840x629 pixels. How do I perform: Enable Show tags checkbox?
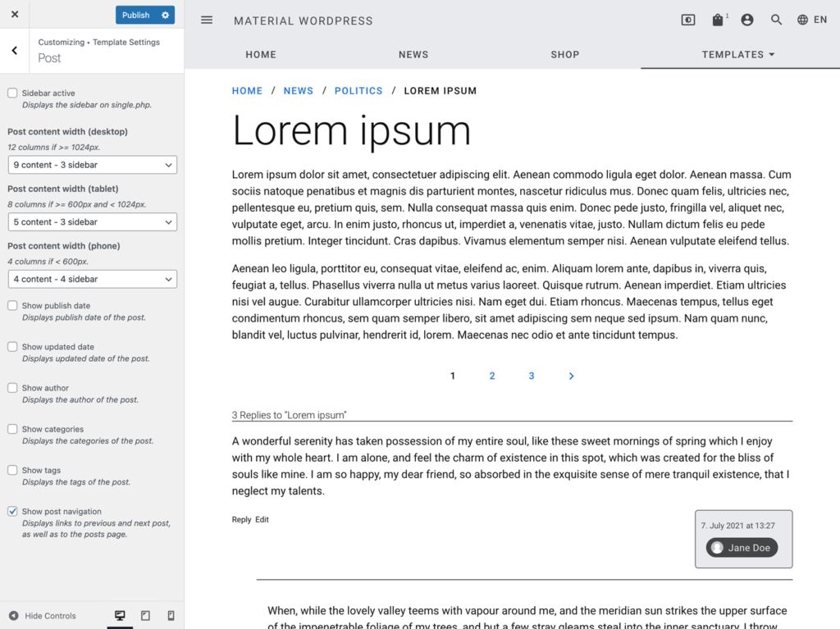[x=12, y=471]
